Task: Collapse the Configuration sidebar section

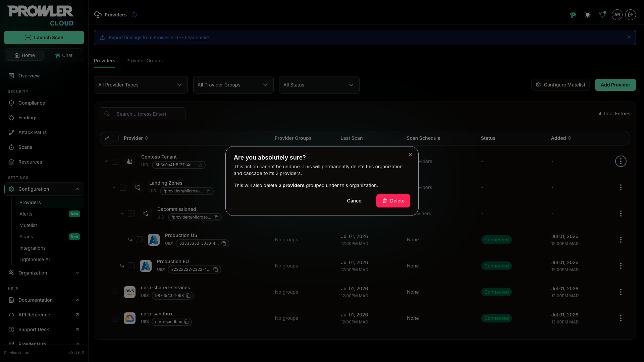Action: [x=44, y=189]
